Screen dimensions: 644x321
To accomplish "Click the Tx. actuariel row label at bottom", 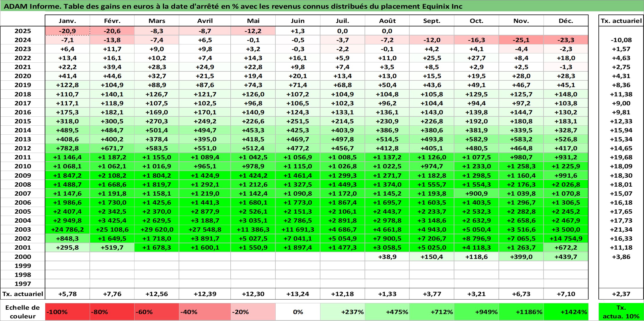I will click(x=23, y=294).
